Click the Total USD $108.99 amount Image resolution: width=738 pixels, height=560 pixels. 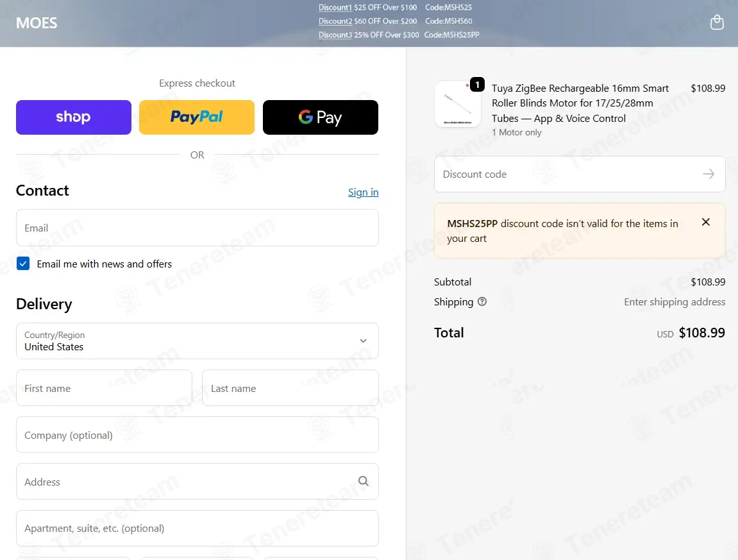[691, 333]
